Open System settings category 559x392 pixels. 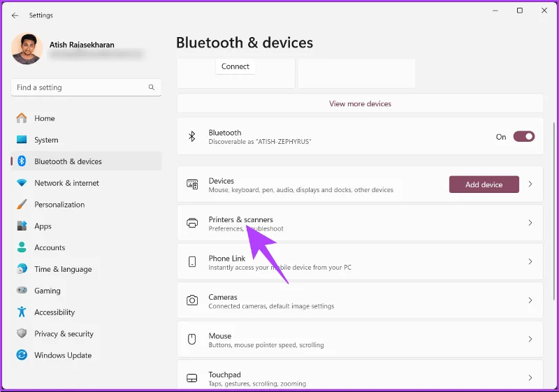pyautogui.click(x=86, y=140)
